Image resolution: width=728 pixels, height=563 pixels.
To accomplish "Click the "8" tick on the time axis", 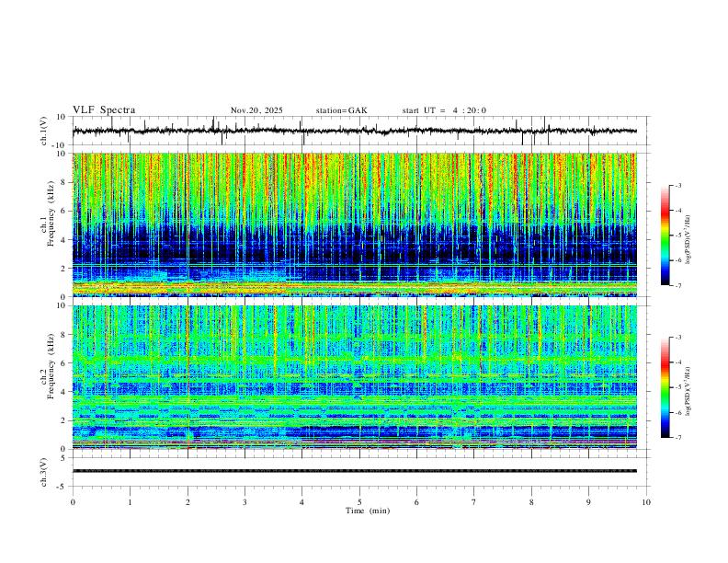I will [531, 502].
